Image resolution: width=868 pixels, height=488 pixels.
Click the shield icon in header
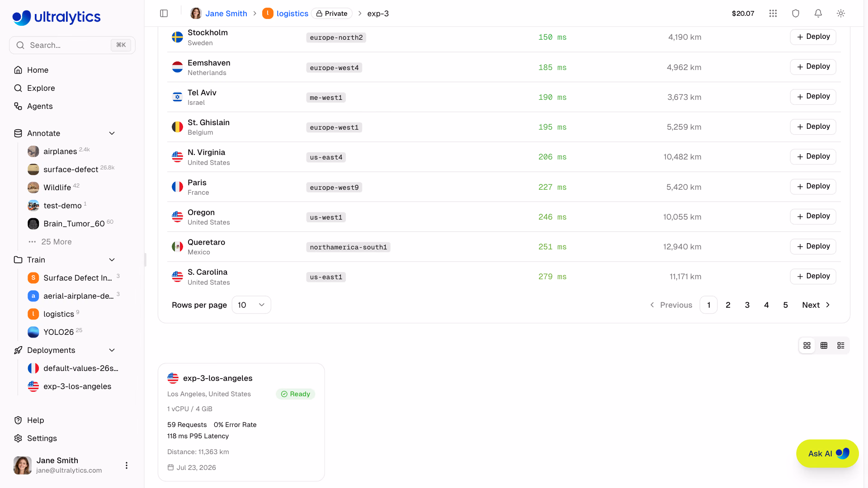coord(796,14)
